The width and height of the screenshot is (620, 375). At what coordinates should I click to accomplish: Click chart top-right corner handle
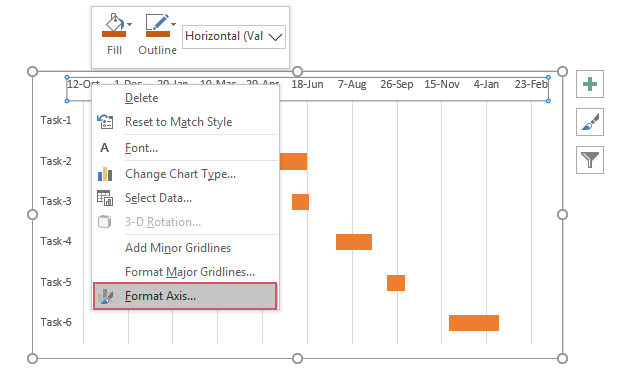(x=562, y=72)
